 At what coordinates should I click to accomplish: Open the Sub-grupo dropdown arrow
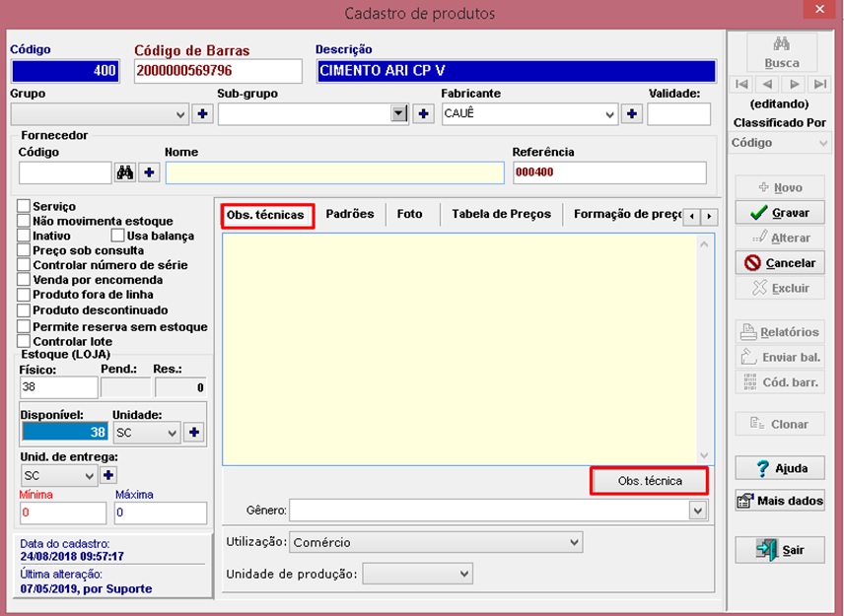click(398, 113)
